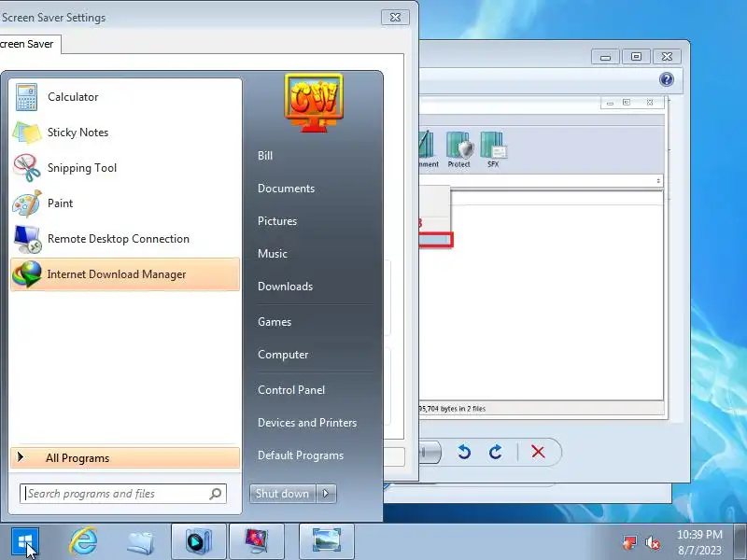Click the Windows Start button
The height and width of the screenshot is (560, 747).
(25, 541)
